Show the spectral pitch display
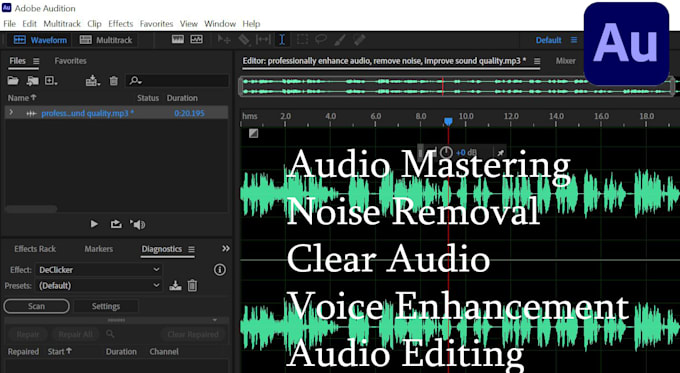The width and height of the screenshot is (680, 373). click(x=196, y=39)
